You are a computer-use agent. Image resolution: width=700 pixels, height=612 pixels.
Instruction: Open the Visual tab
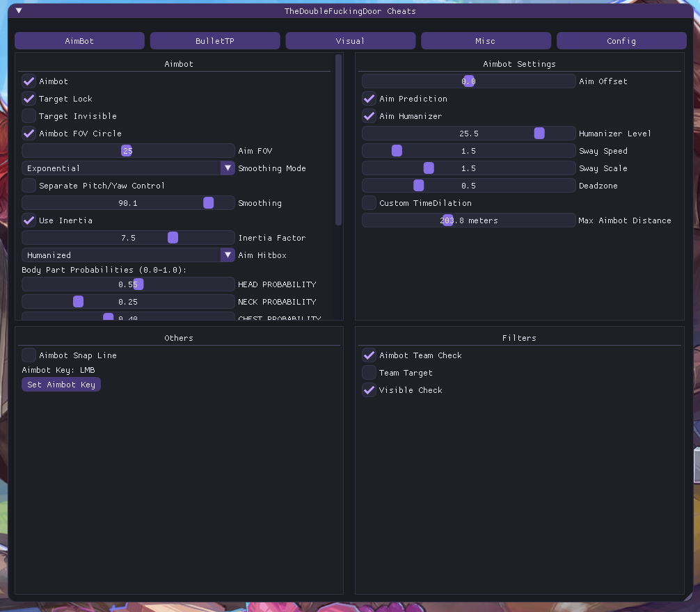(x=350, y=41)
